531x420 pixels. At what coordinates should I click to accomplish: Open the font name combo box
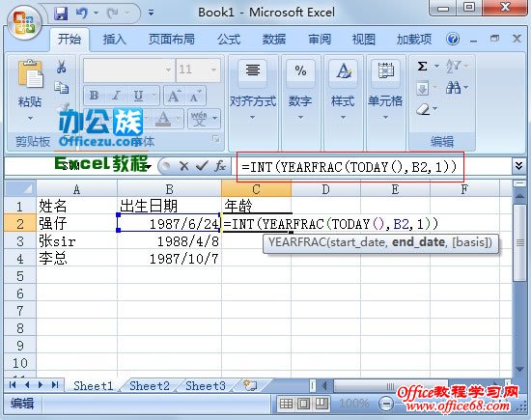128,70
